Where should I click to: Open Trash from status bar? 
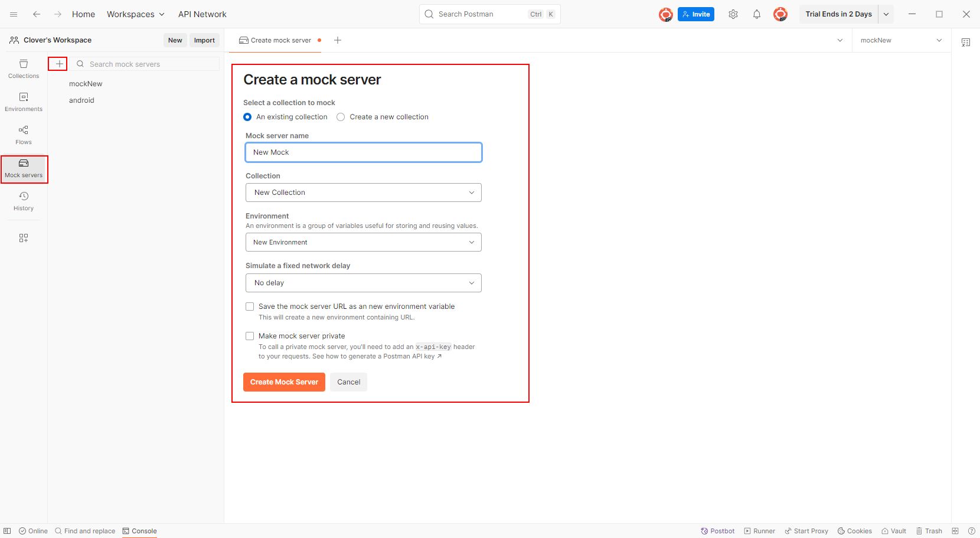(929, 531)
